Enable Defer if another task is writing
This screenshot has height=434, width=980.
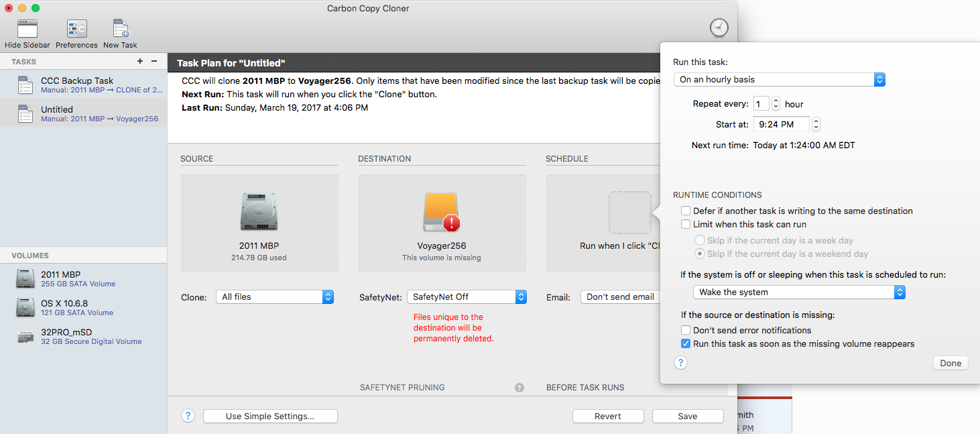pyautogui.click(x=686, y=211)
